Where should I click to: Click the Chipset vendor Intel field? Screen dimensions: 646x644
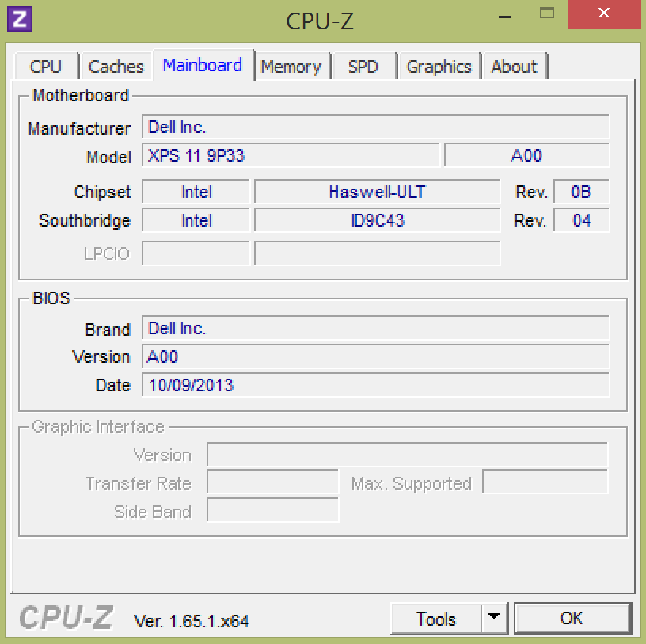click(x=196, y=192)
